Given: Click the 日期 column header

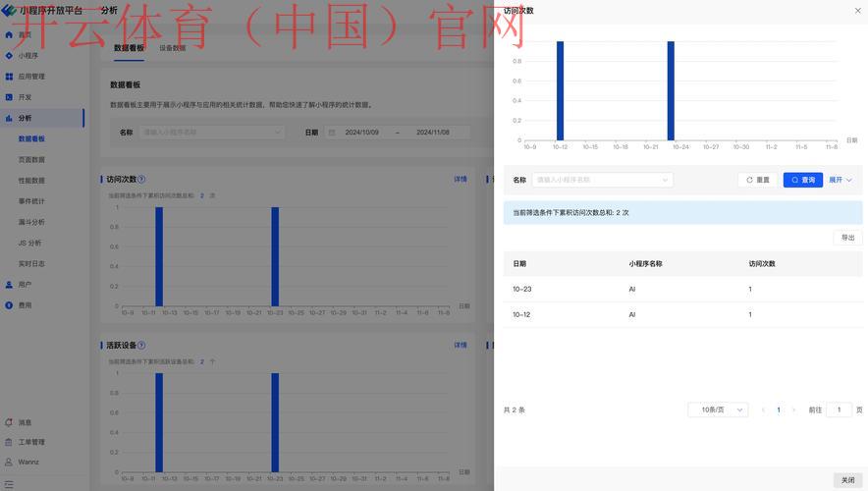Looking at the screenshot, I should coord(519,264).
